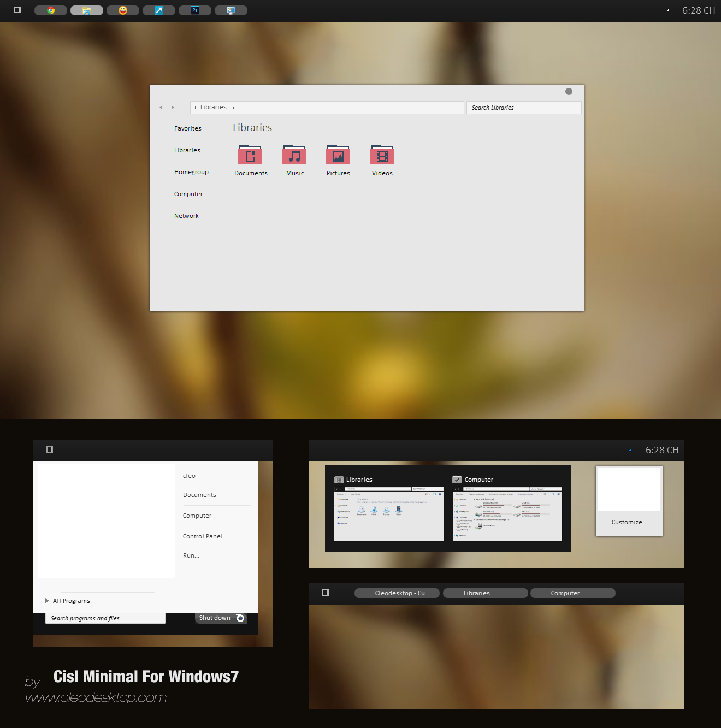Click the Photoshop taskbar icon

coord(195,10)
